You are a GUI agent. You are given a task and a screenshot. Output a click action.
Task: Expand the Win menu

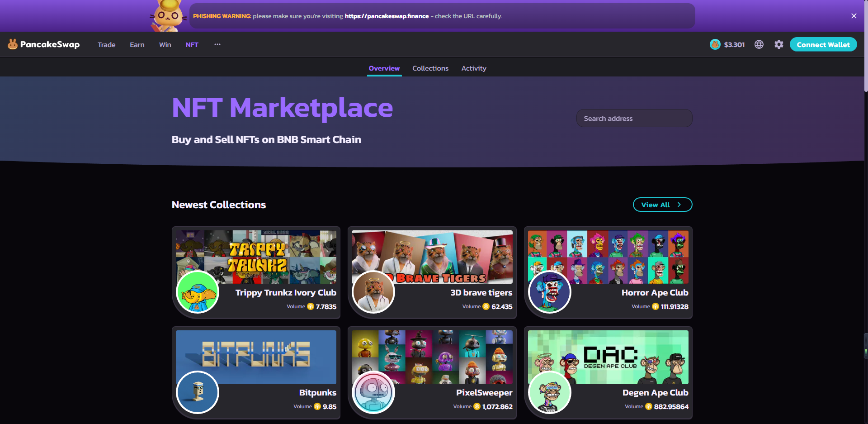click(165, 45)
